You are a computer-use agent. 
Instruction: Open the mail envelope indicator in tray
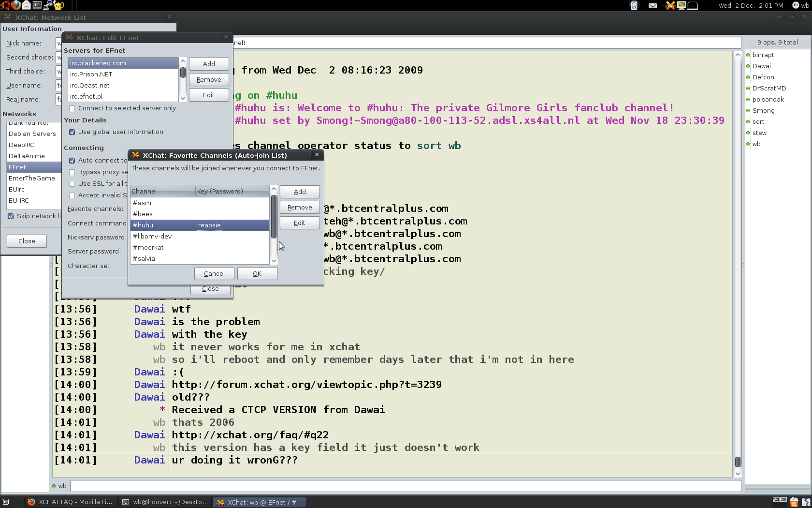coord(652,6)
